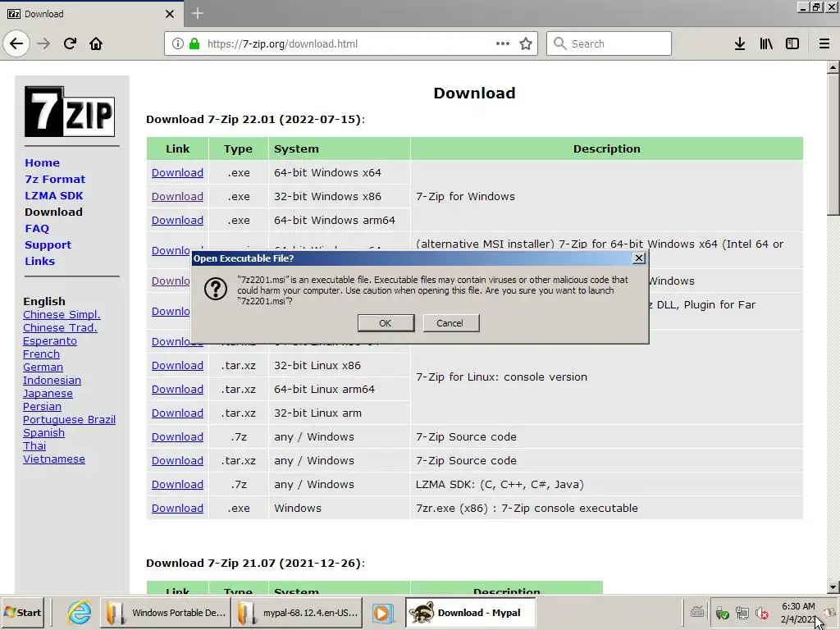The width and height of the screenshot is (840, 630).
Task: Download LZMA SDK .7z file
Action: (x=177, y=484)
